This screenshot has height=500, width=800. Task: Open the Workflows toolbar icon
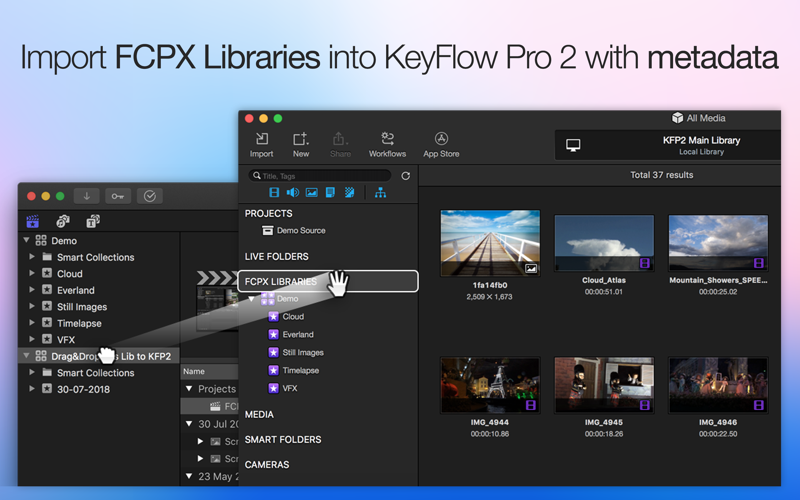[387, 145]
